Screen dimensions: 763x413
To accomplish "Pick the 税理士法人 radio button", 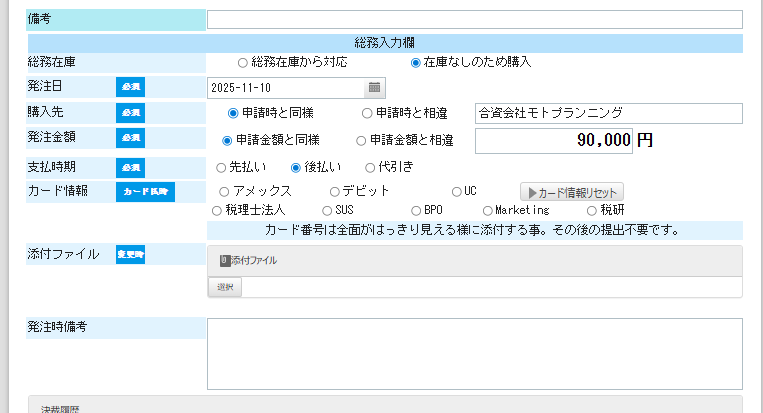I will pos(217,211).
